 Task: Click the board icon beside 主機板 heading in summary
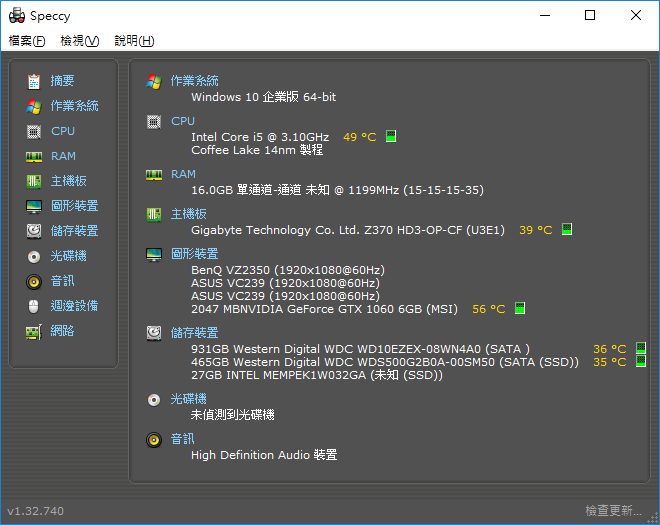pos(154,214)
